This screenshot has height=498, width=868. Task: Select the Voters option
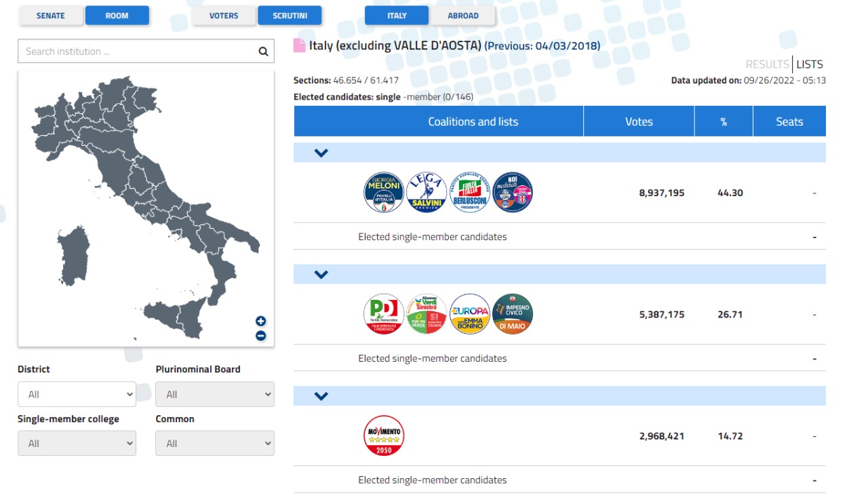(224, 16)
